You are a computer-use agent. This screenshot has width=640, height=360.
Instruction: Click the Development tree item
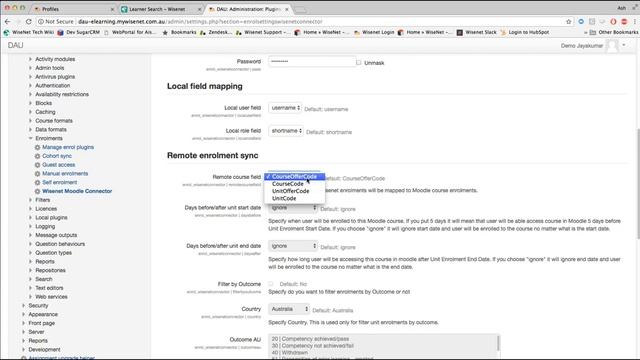44,350
